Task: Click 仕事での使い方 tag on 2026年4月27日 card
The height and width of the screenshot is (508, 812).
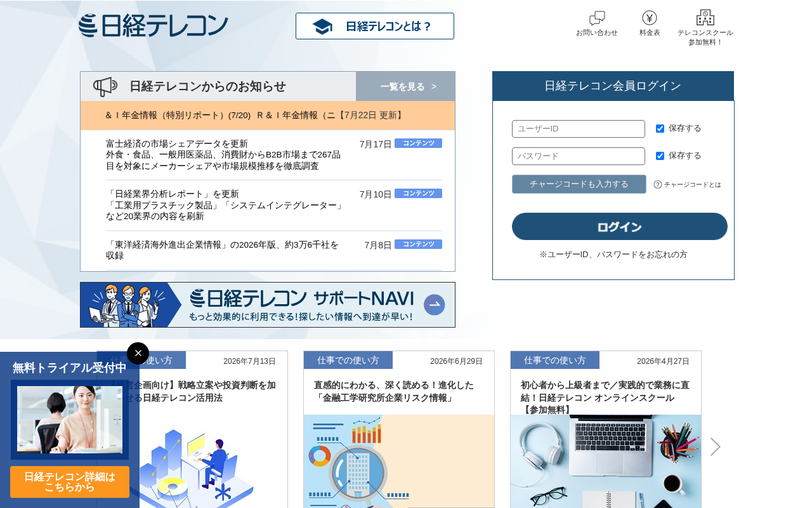Action: click(555, 360)
